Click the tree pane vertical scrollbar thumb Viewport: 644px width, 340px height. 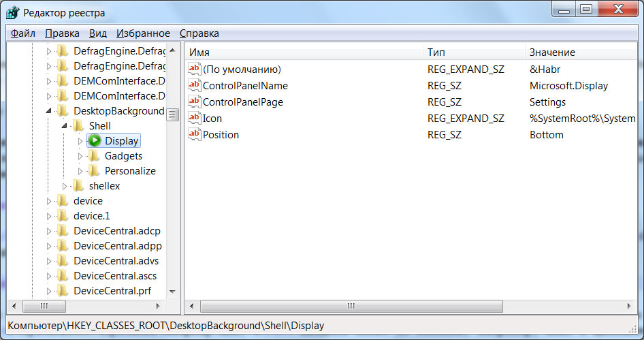172,114
